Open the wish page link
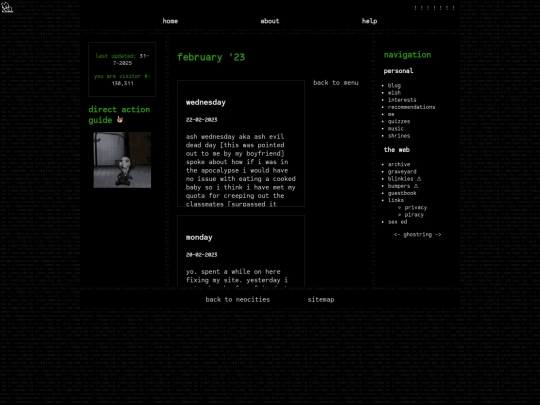 point(394,93)
